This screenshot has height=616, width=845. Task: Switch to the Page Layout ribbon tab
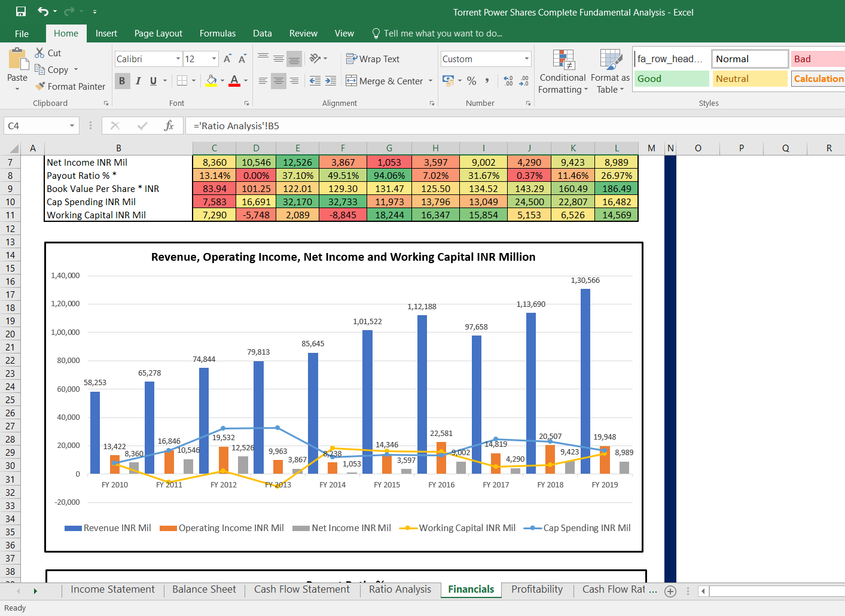(158, 33)
